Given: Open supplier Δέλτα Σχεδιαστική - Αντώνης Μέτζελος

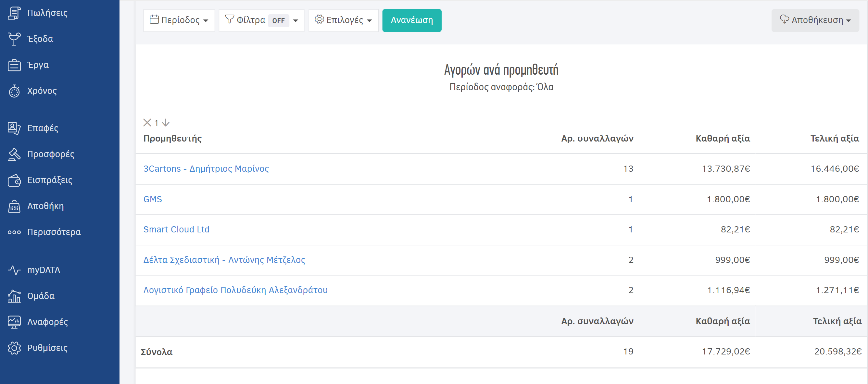Looking at the screenshot, I should click(224, 260).
